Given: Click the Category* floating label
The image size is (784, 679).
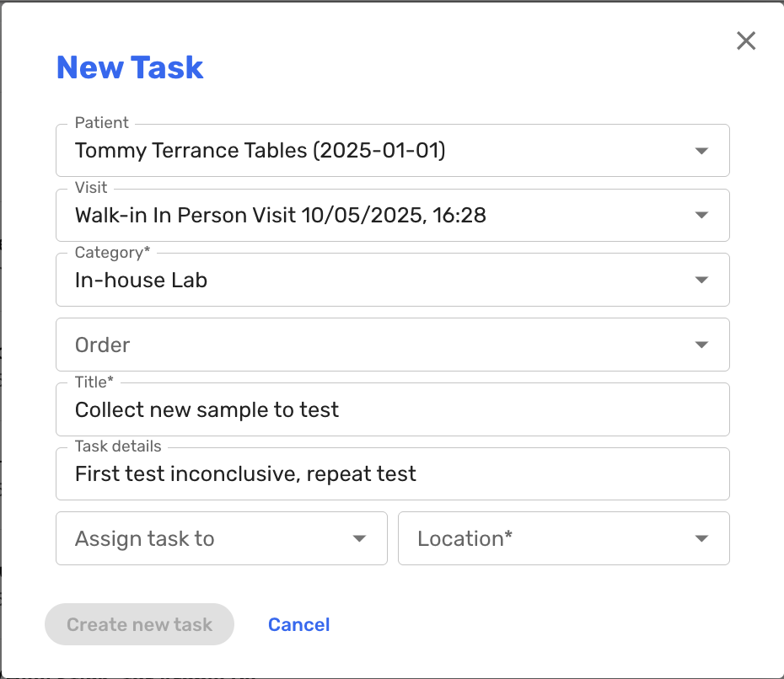Looking at the screenshot, I should (x=112, y=253).
